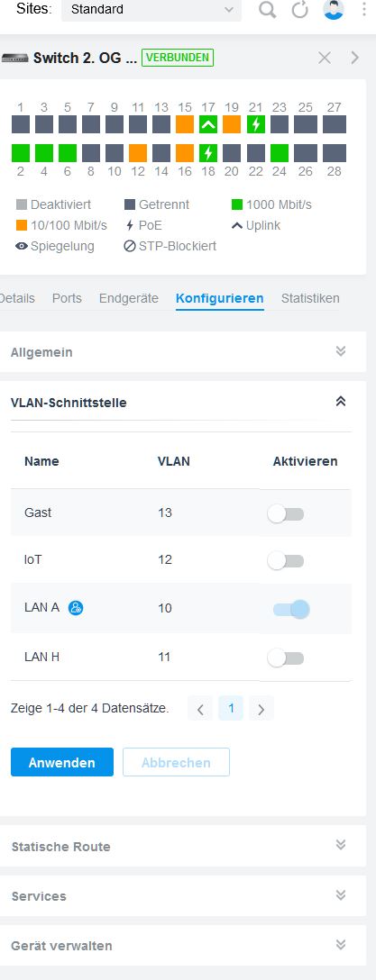Open the three-dot more options menu

point(365,9)
